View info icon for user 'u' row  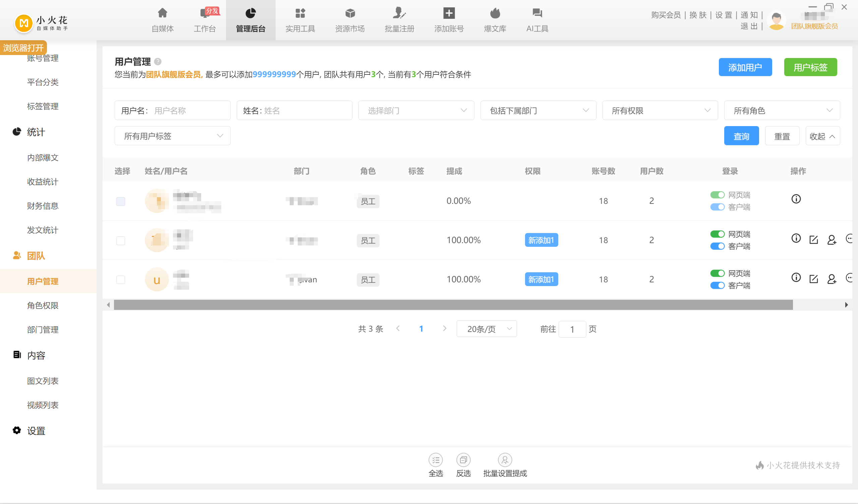tap(796, 277)
